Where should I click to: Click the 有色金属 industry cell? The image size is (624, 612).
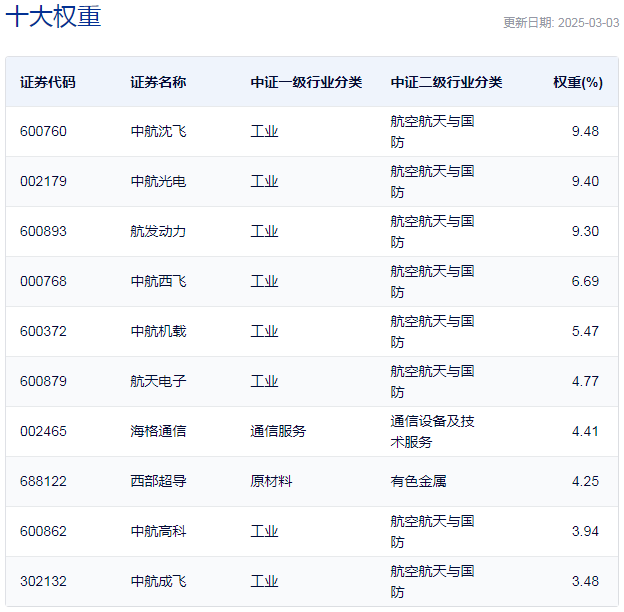(418, 481)
